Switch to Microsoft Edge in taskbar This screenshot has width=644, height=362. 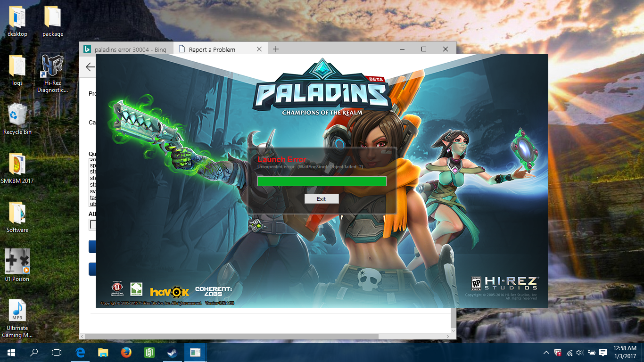pos(80,353)
